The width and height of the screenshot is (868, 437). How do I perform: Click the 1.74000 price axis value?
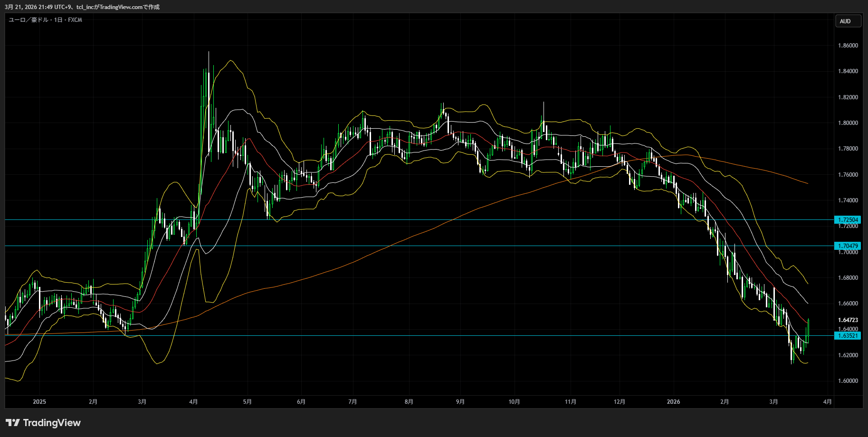coord(848,200)
